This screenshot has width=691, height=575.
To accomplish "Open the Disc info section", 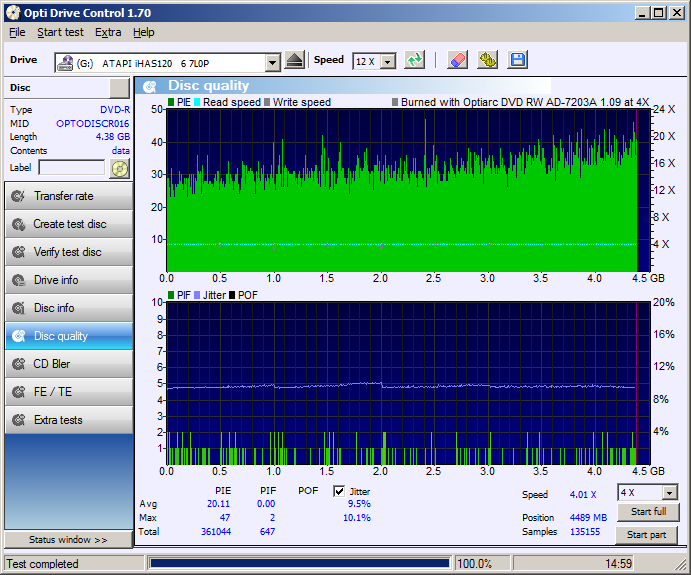I will [69, 308].
